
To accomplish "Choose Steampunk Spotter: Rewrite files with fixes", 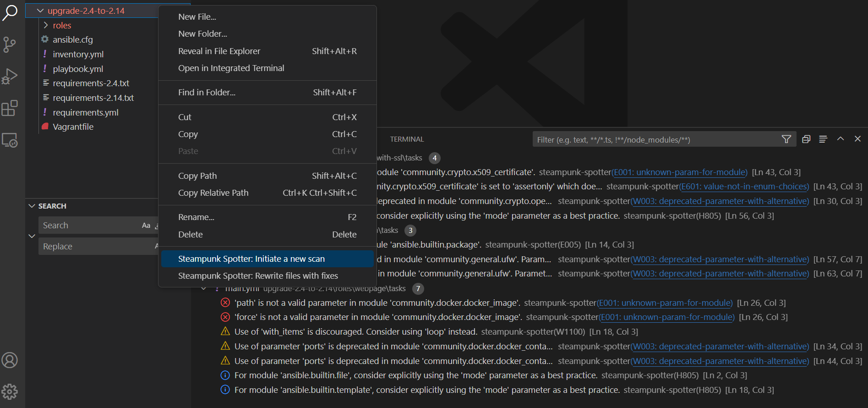I will pyautogui.click(x=258, y=276).
